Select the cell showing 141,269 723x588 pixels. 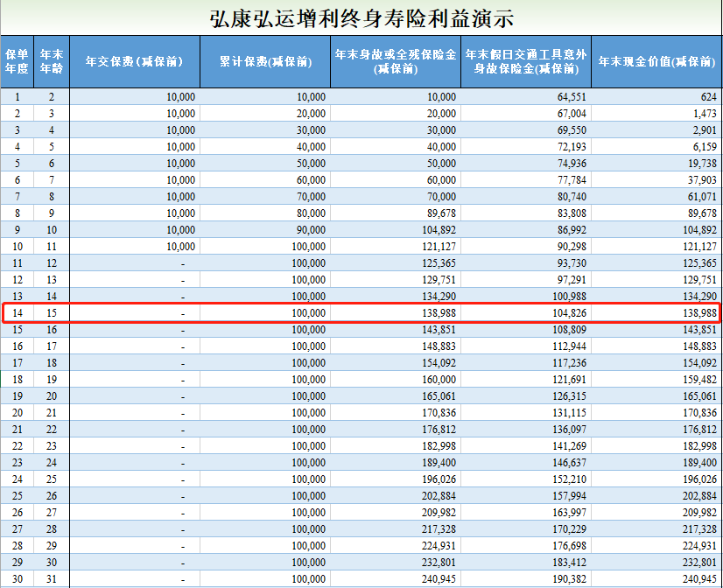(x=526, y=445)
